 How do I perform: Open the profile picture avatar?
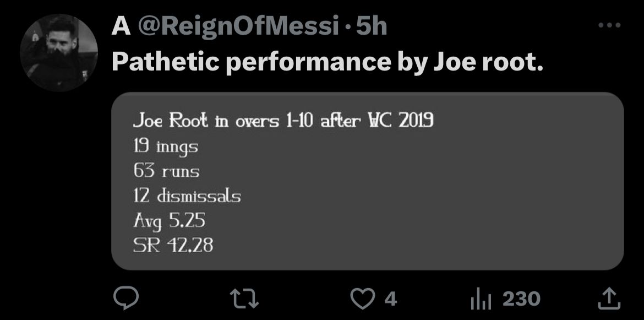click(59, 52)
